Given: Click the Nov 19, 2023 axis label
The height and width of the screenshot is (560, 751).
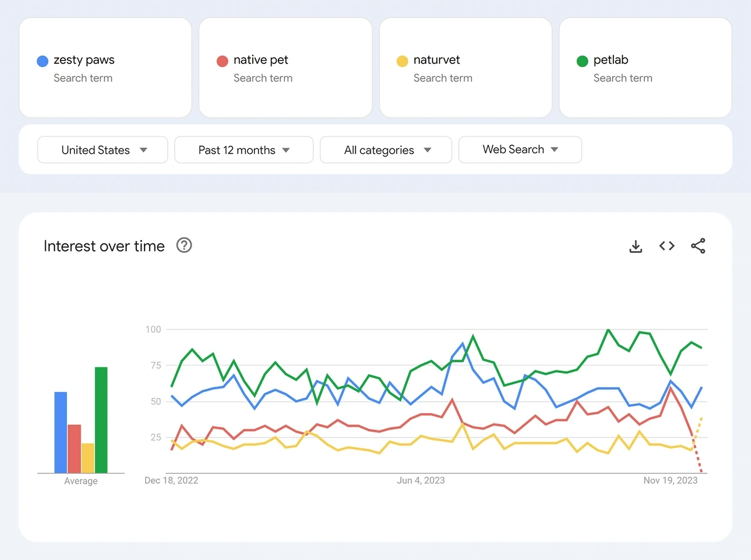Looking at the screenshot, I should 670,481.
